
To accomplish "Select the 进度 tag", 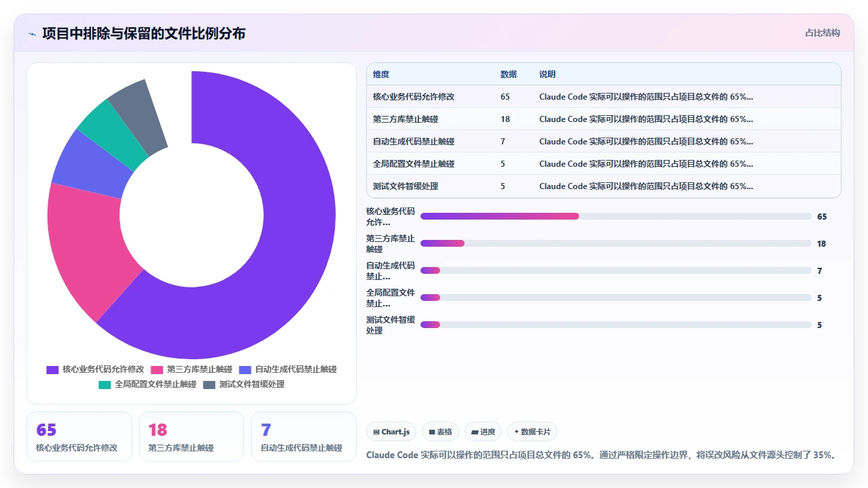I will tap(483, 432).
